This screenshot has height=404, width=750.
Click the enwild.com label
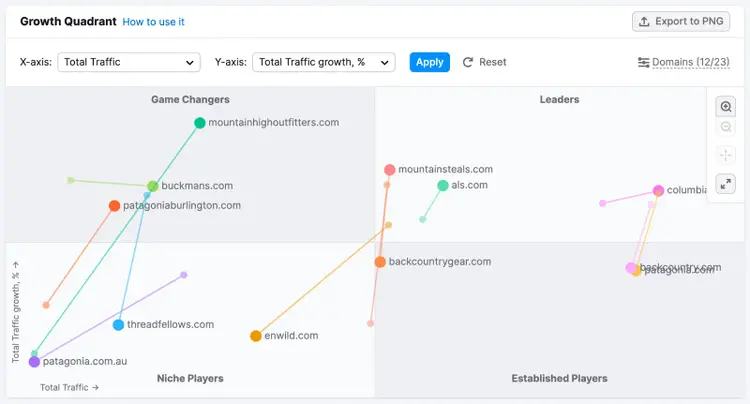[x=291, y=336]
